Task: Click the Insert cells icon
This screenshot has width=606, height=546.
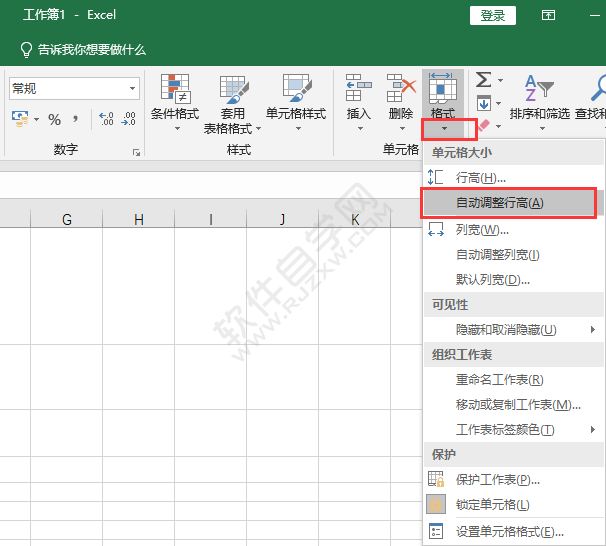Action: coord(358,87)
